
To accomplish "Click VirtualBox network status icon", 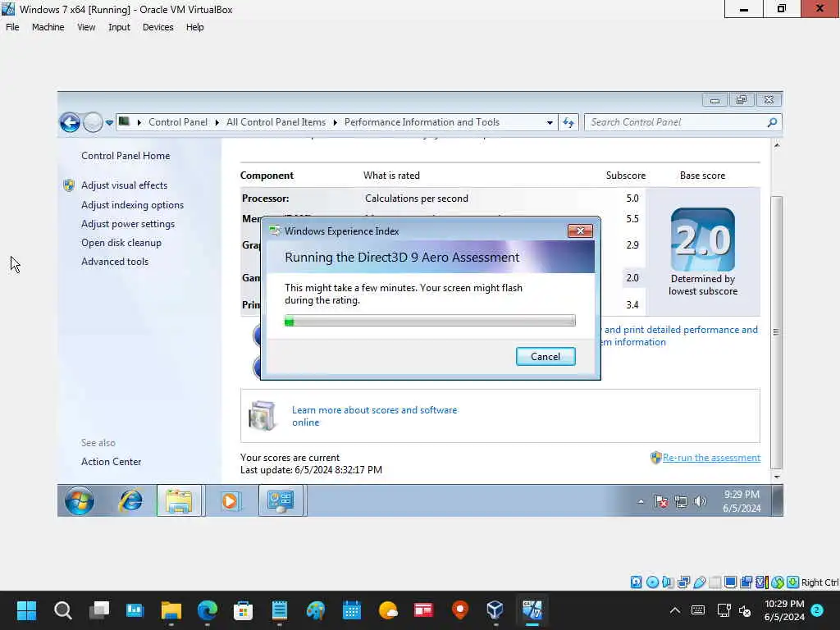I will coord(683,582).
